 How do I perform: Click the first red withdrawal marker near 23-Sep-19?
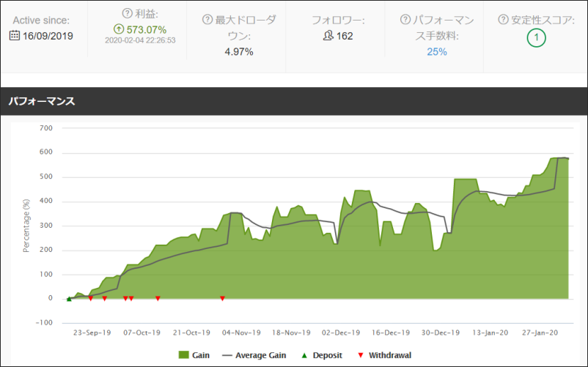[90, 298]
